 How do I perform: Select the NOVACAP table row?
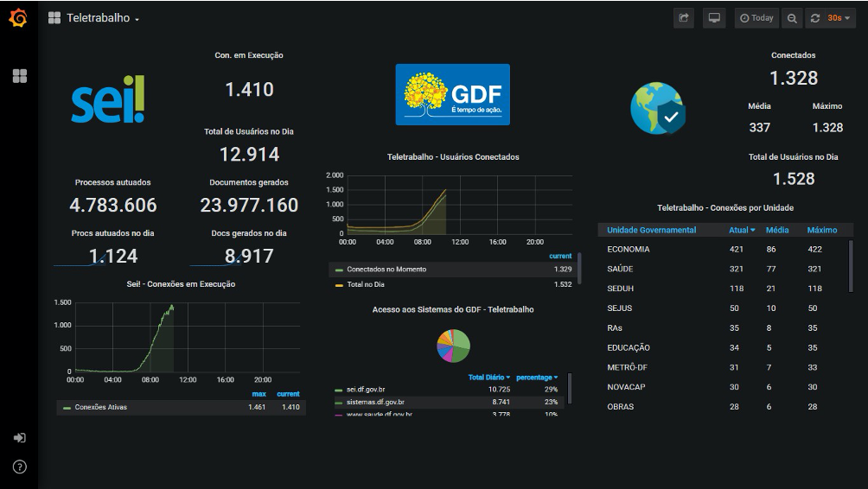723,387
